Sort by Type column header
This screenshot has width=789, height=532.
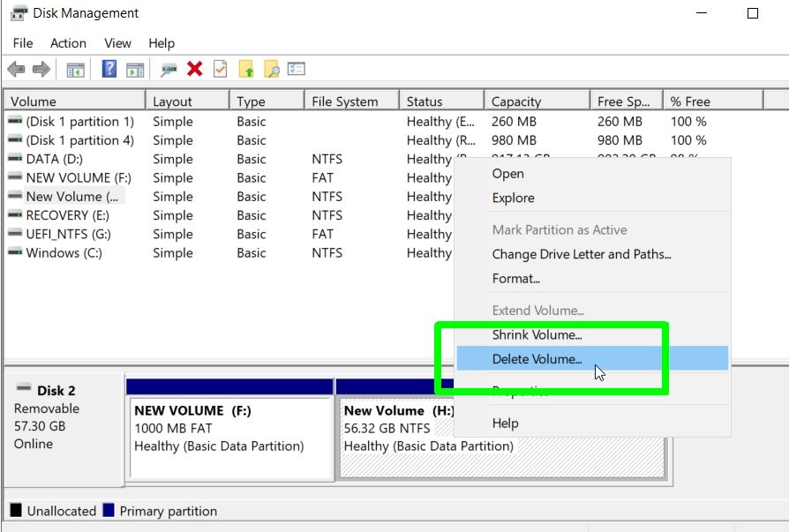[x=267, y=101]
